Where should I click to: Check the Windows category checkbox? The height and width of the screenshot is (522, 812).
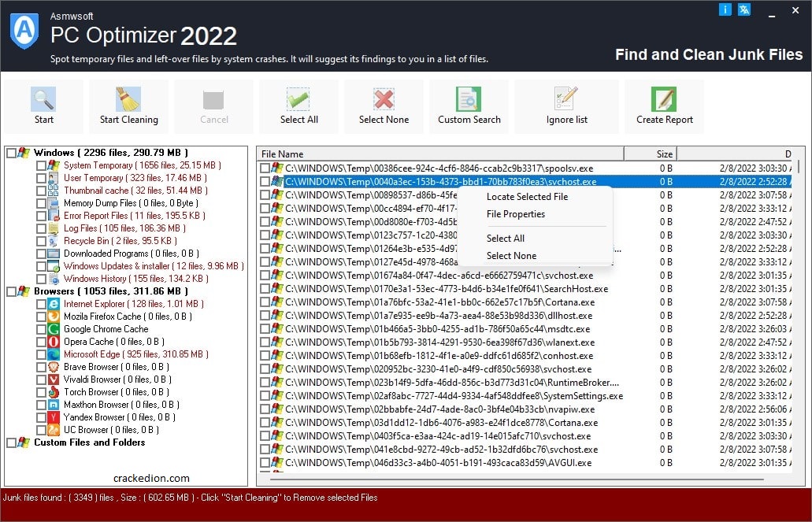(x=11, y=153)
